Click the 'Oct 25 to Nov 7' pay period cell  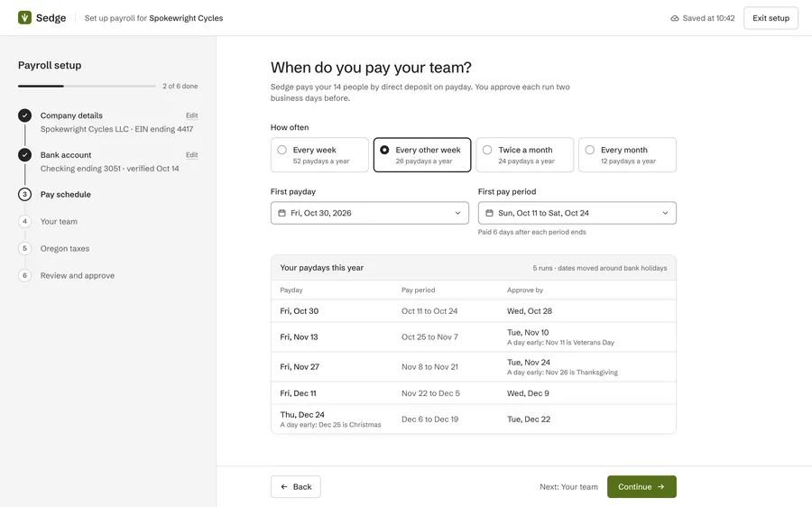pos(429,336)
